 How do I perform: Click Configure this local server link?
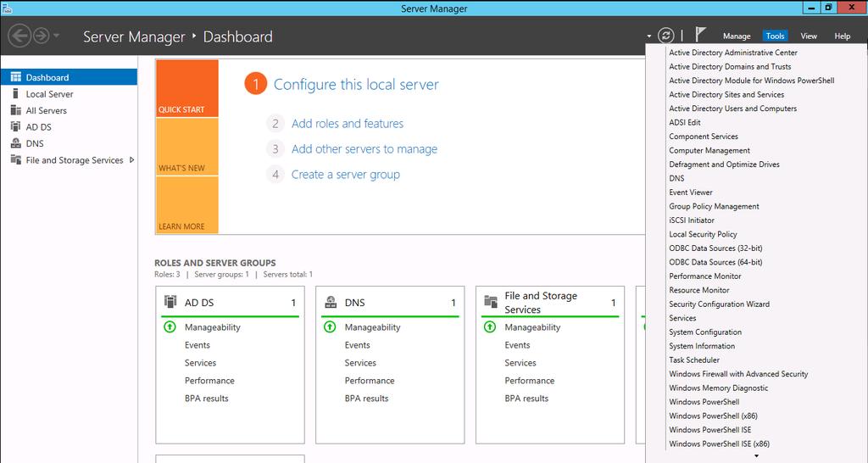356,84
